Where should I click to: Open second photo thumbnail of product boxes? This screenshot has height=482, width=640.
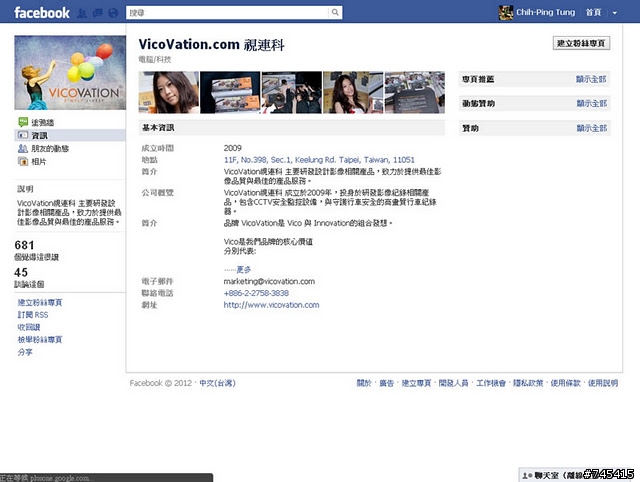230,92
